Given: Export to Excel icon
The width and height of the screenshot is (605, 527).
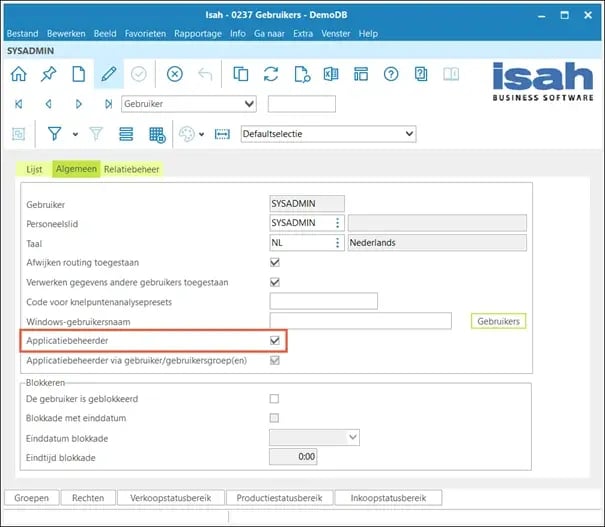Looking at the screenshot, I should coord(331,74).
